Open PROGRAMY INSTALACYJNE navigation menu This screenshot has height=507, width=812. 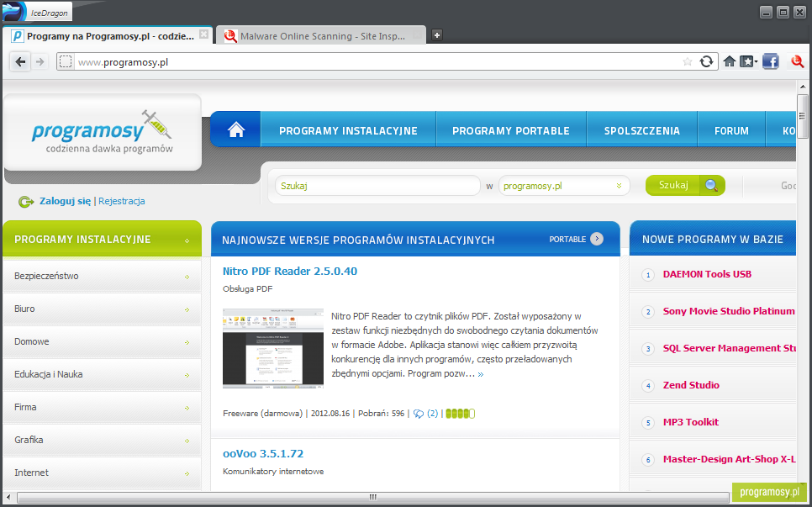coord(348,130)
